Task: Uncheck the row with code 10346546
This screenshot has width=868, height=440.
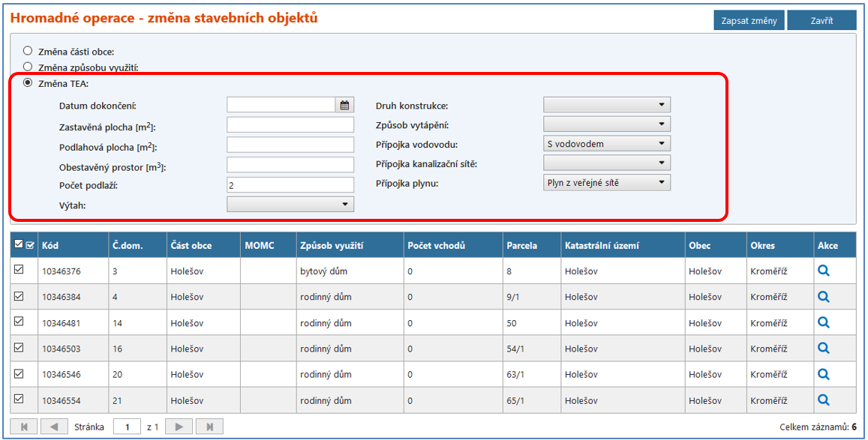Action: (20, 373)
